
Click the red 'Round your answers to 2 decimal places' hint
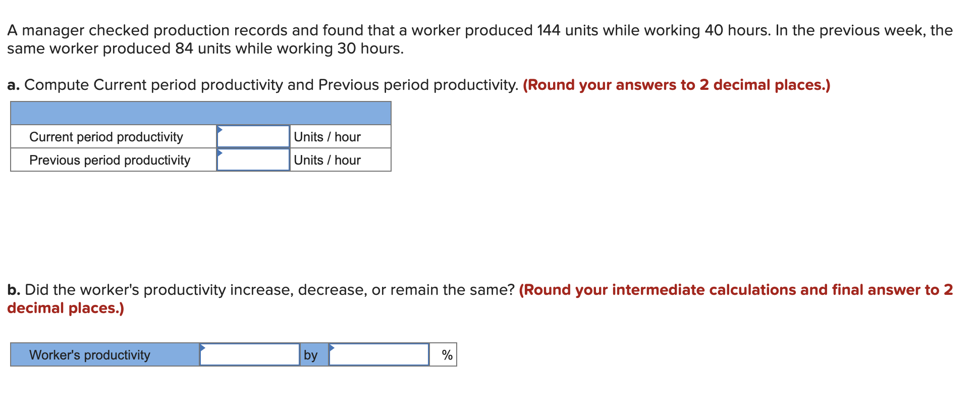pos(677,85)
